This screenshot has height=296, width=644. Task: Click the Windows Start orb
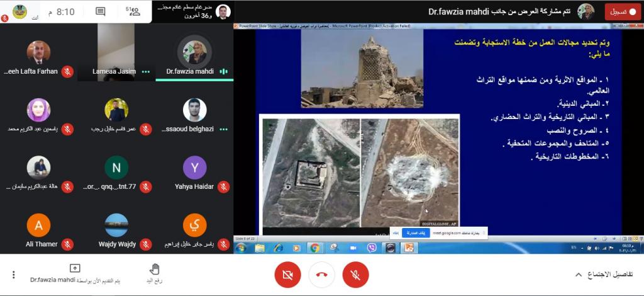[241, 248]
